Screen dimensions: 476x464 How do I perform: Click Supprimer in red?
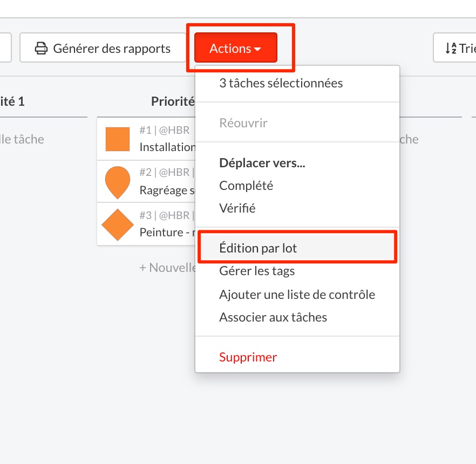tap(248, 357)
